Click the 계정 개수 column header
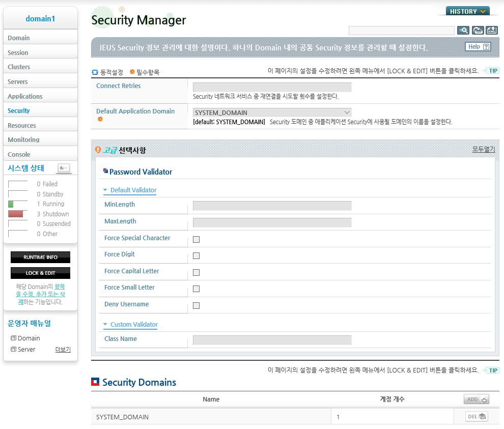Screen dimensions: 504x429 tap(392, 399)
